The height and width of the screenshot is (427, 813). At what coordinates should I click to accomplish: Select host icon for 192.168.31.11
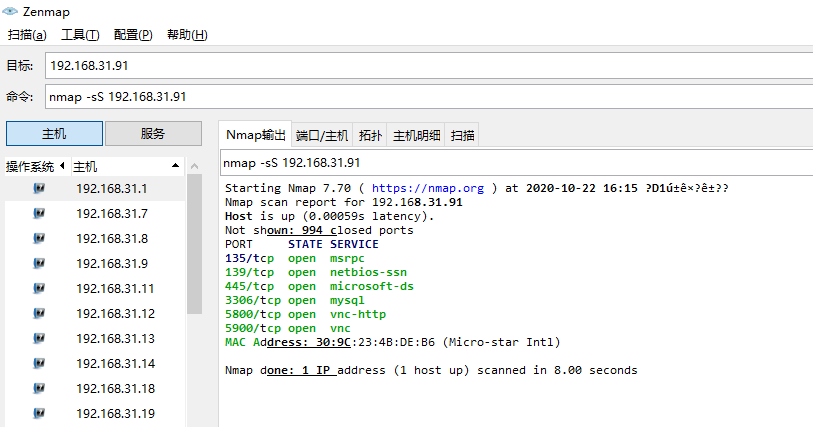[39, 288]
